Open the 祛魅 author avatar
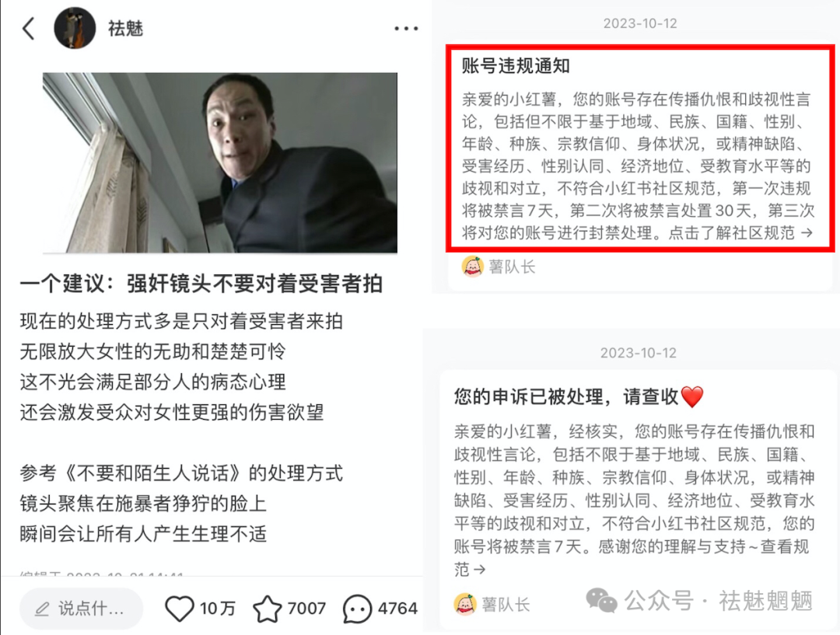Viewport: 840px width, 635px height. click(x=75, y=28)
